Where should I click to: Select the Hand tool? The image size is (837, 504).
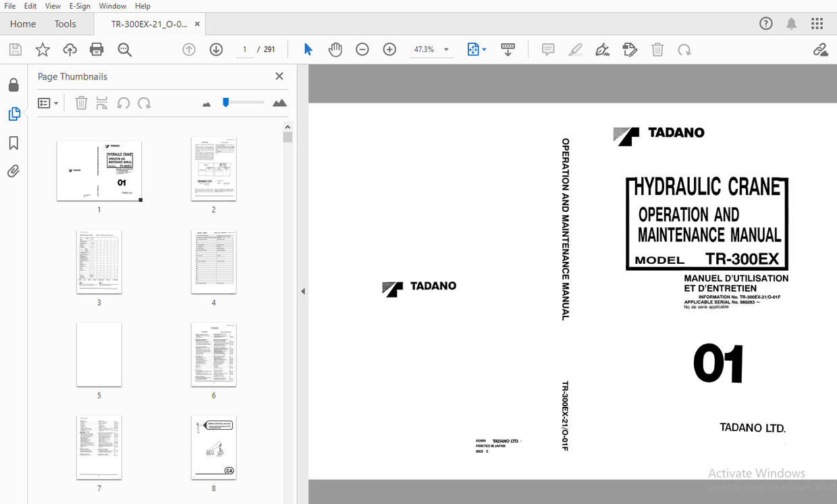[x=335, y=49]
